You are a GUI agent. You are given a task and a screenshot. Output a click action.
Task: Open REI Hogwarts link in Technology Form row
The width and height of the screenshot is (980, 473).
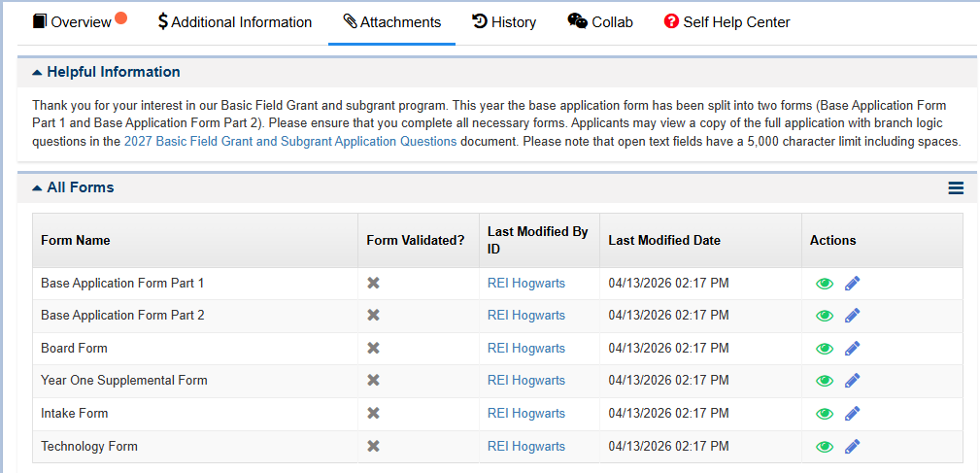click(x=526, y=446)
